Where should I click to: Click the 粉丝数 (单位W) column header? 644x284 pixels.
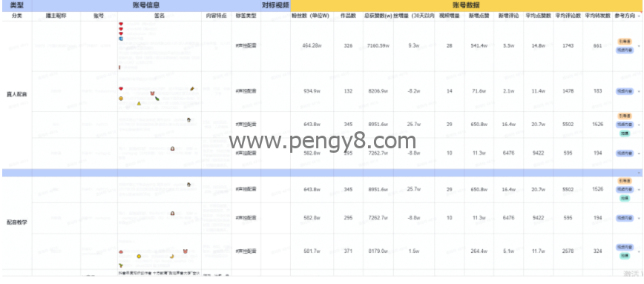coord(312,16)
